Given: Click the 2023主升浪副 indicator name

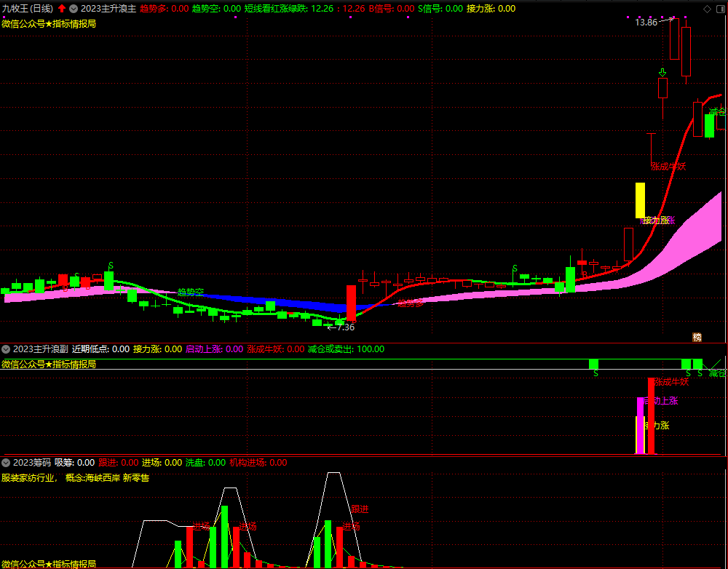Looking at the screenshot, I should pos(40,349).
